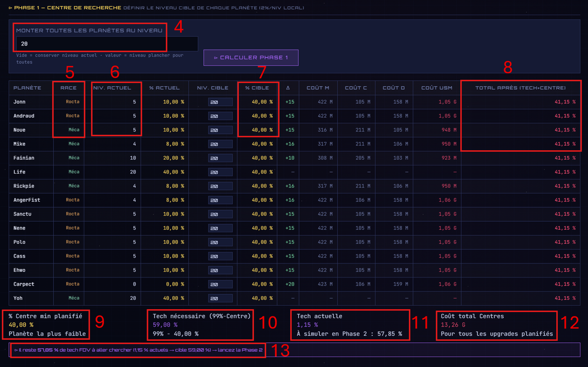Select the Coût USM column header

click(437, 88)
